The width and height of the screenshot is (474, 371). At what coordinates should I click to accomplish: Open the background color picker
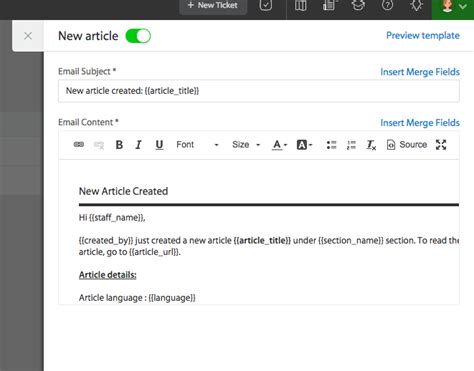(x=304, y=145)
